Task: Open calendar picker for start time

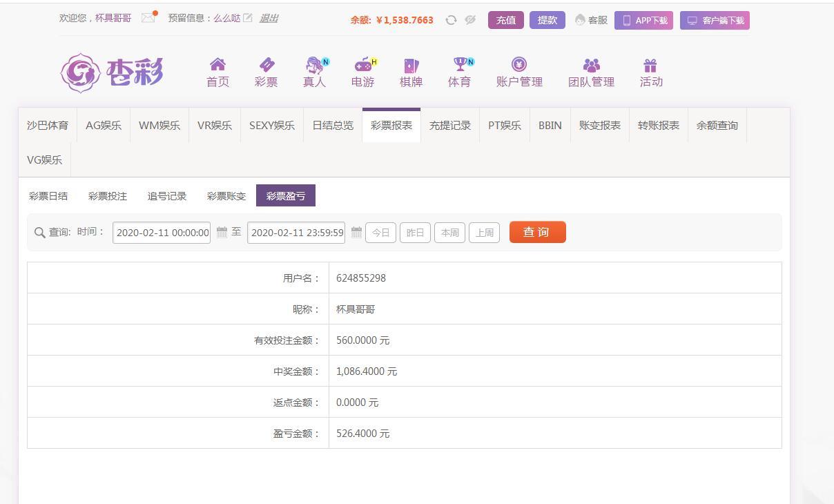Action: tap(222, 233)
